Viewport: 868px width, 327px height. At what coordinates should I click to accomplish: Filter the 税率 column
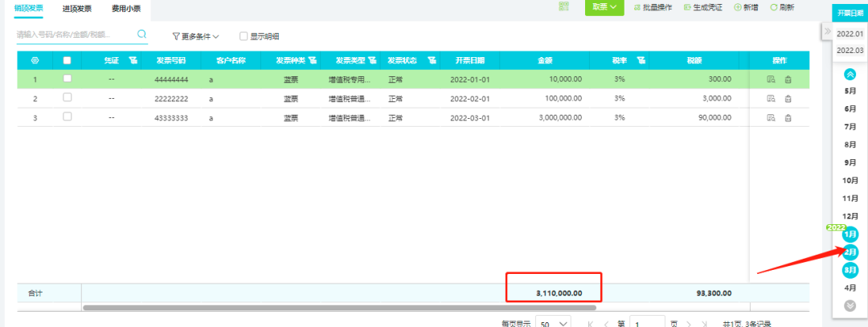pos(641,60)
